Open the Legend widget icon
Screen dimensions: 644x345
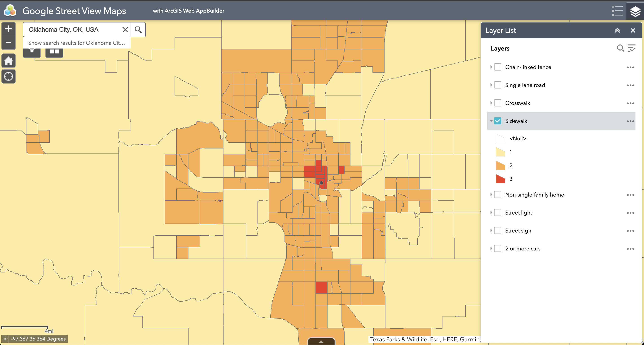617,11
